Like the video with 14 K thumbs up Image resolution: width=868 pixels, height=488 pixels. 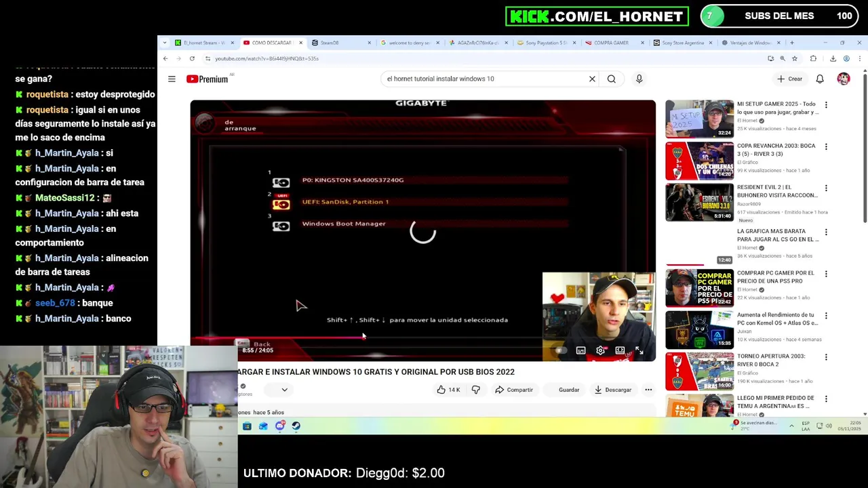[448, 390]
